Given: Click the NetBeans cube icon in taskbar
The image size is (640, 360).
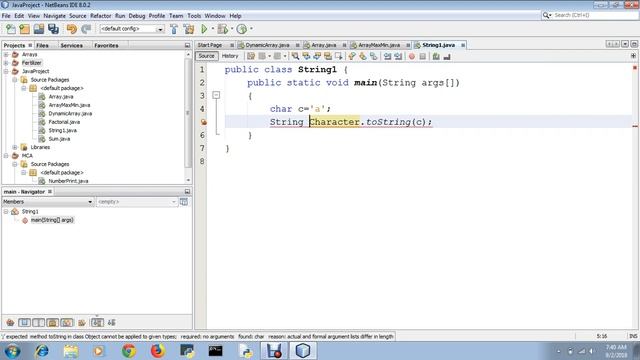Looking at the screenshot, I should coord(303,351).
